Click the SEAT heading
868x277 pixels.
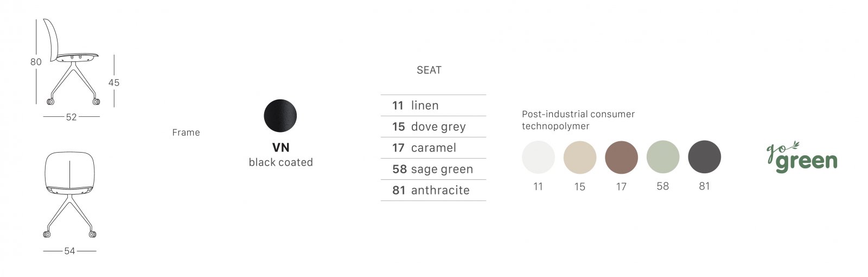[x=429, y=70]
